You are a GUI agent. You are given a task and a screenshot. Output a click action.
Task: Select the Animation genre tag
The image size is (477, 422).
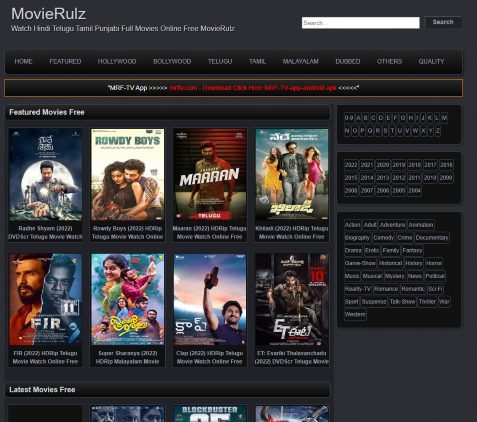(421, 225)
